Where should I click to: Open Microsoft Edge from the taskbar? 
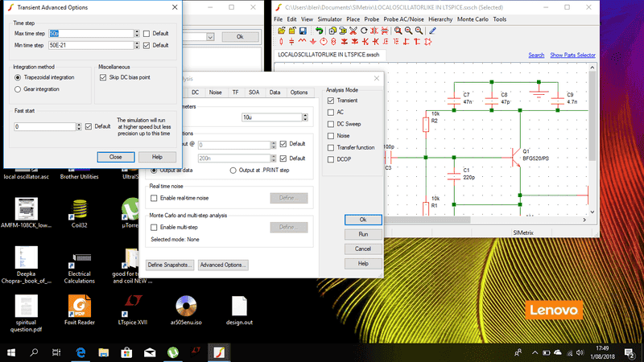(x=81, y=352)
